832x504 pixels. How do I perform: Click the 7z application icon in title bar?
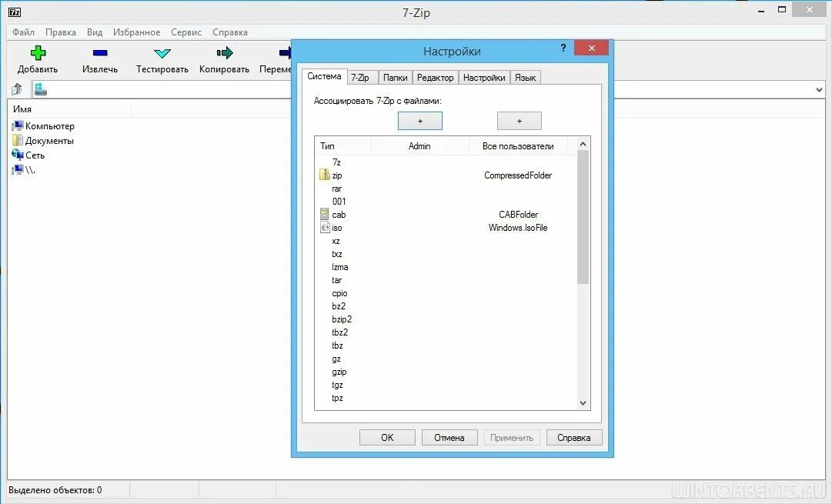[x=15, y=12]
